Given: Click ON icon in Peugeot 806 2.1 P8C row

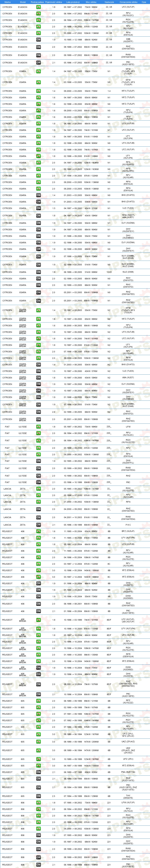Looking at the screenshot, I should (38, 865).
